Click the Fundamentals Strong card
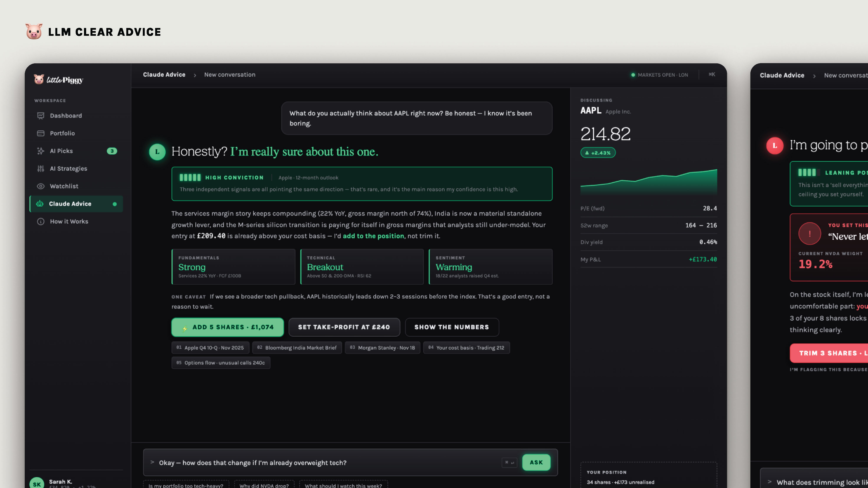Viewport: 868px width, 488px height. [x=233, y=267]
